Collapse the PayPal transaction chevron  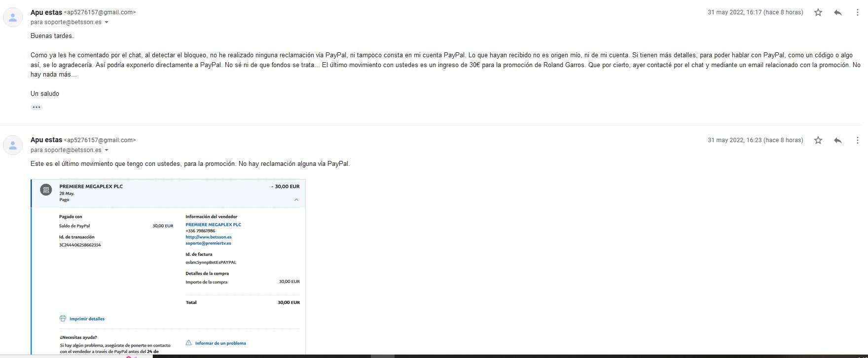tap(296, 199)
